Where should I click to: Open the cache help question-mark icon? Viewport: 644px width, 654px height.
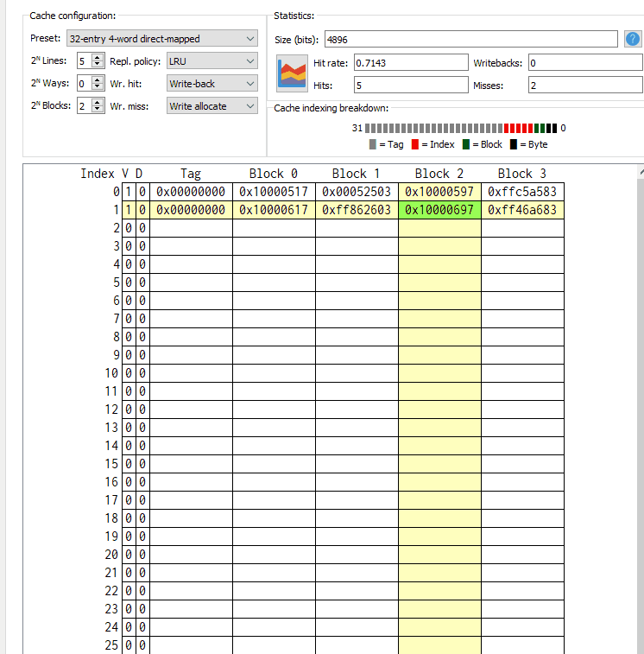[x=632, y=39]
